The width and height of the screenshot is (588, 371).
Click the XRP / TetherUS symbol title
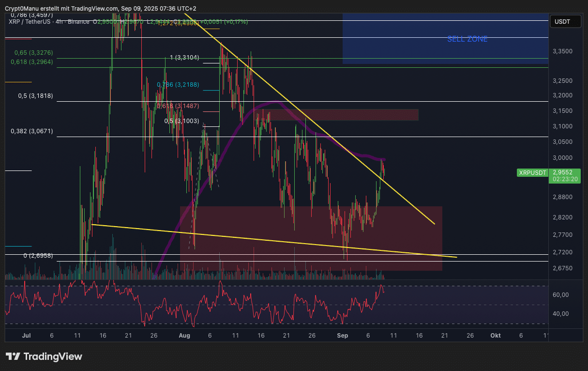(48, 22)
